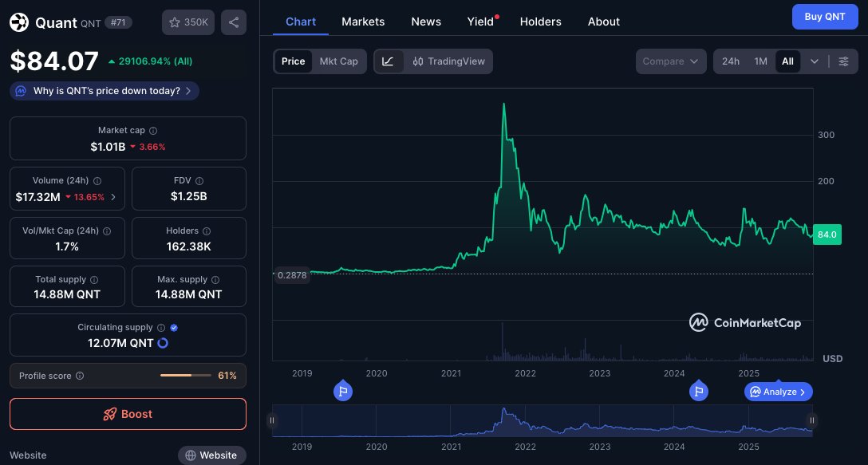Open the Website link button
This screenshot has width=868, height=465.
click(x=212, y=455)
